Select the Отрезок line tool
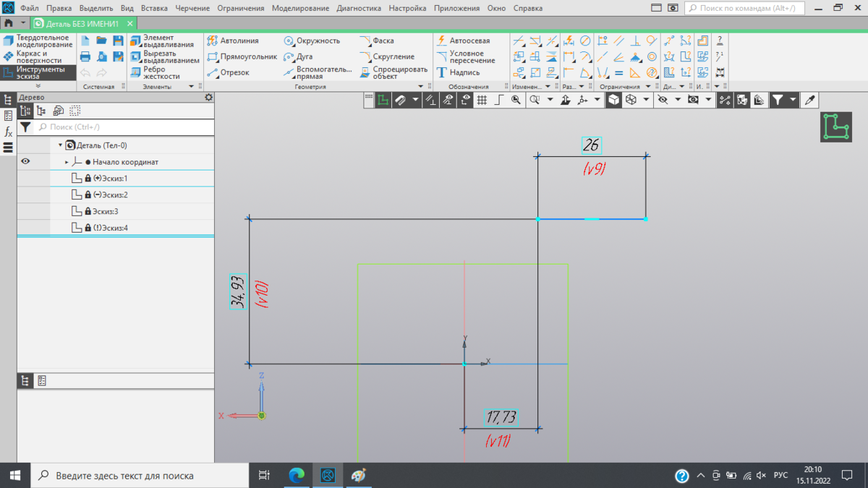Image resolution: width=868 pixels, height=488 pixels. click(x=228, y=72)
